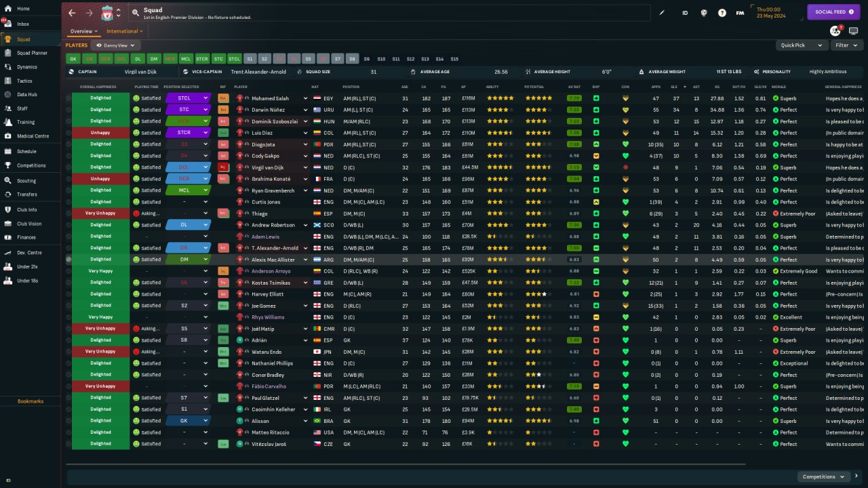
Task: Click the club switcher up/down arrows
Action: tap(119, 13)
